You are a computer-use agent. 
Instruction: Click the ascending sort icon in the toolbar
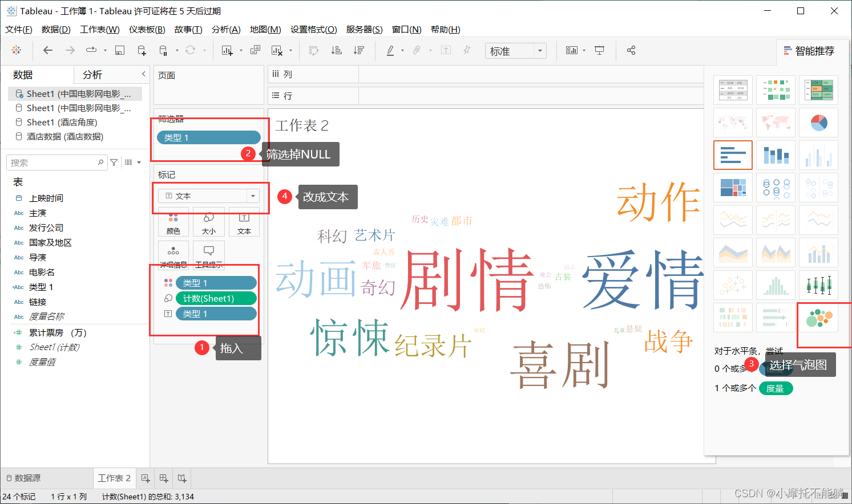[336, 50]
